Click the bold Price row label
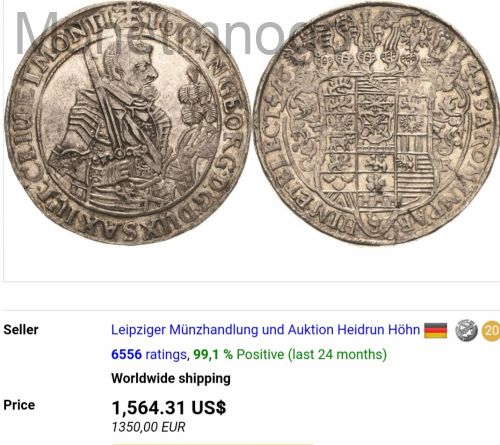Screen dimensions: 500x445 point(19,405)
